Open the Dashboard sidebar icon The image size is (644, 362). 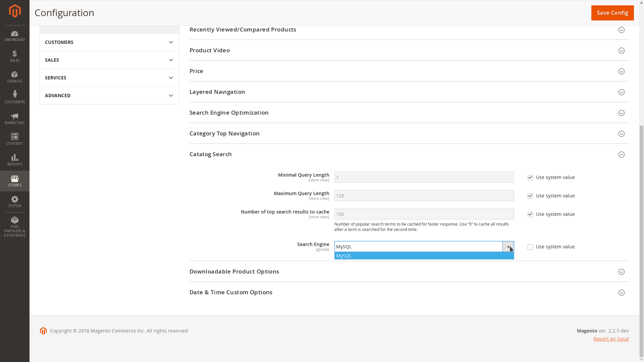pos(15,36)
